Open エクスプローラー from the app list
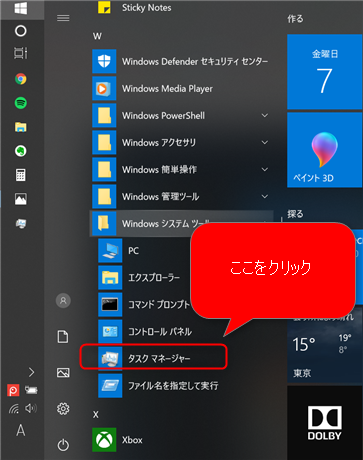The width and height of the screenshot is (363, 460). pyautogui.click(x=144, y=278)
